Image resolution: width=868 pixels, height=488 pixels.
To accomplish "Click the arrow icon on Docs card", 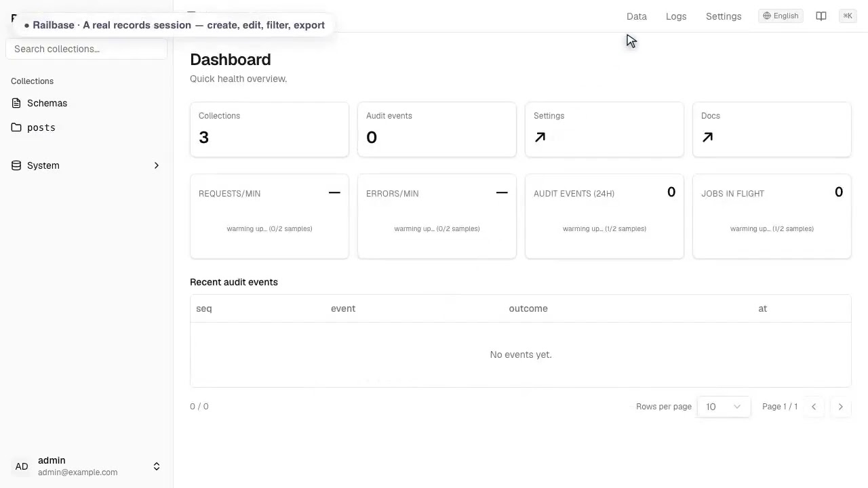I will (707, 138).
